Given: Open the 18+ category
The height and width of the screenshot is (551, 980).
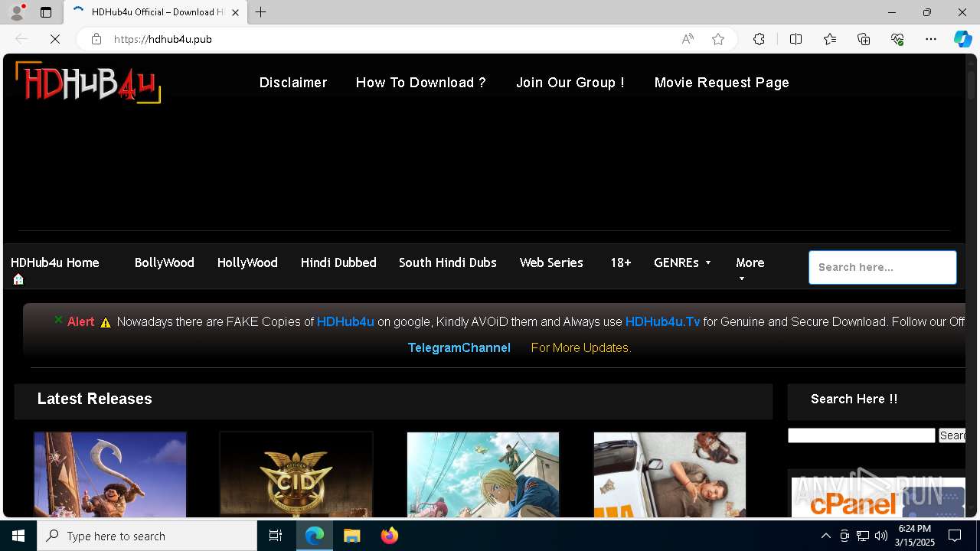Looking at the screenshot, I should [621, 262].
